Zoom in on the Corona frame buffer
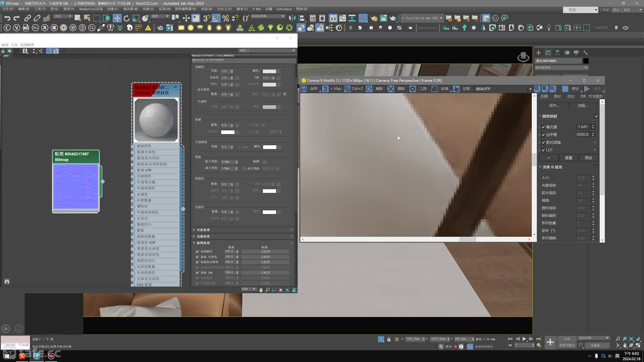This screenshot has height=362, width=644. point(537,89)
